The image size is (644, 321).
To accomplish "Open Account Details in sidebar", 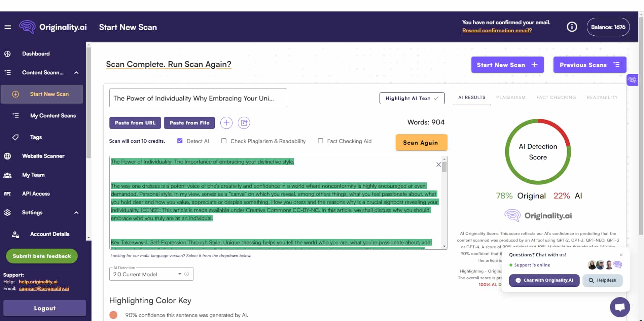I will (49, 234).
